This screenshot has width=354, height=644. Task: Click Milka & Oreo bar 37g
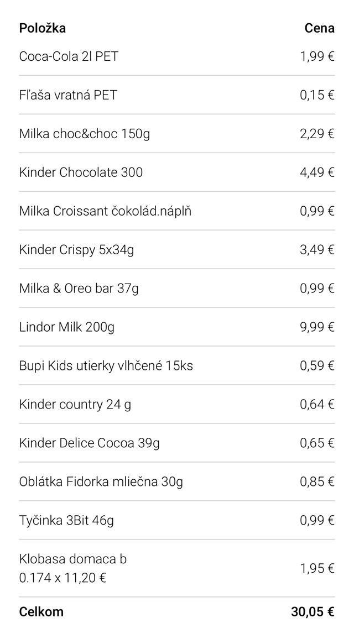click(79, 289)
